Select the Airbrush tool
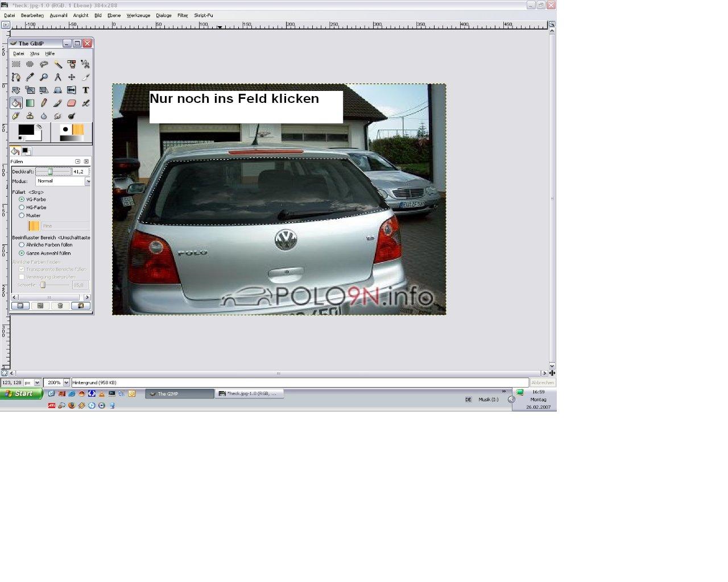The height and width of the screenshot is (582, 728). 85,103
